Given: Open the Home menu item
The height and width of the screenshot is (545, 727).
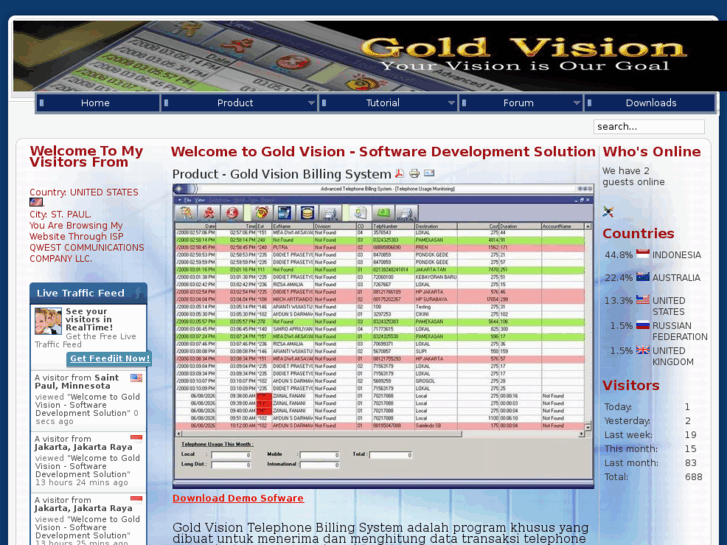Looking at the screenshot, I should pyautogui.click(x=96, y=103).
